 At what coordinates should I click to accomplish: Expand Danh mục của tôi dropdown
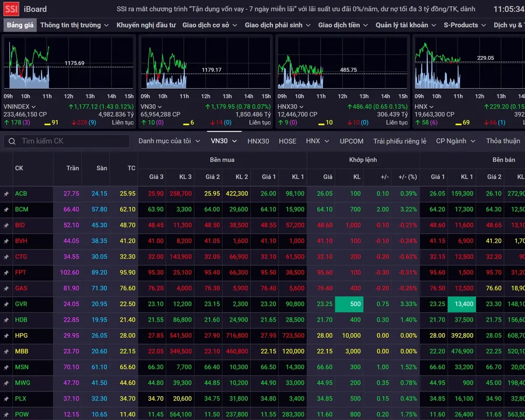[x=169, y=141]
